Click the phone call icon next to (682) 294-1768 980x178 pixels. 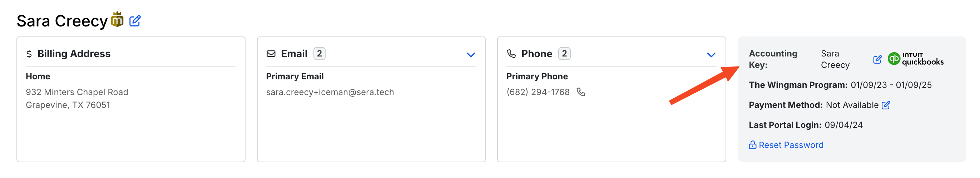(x=580, y=92)
